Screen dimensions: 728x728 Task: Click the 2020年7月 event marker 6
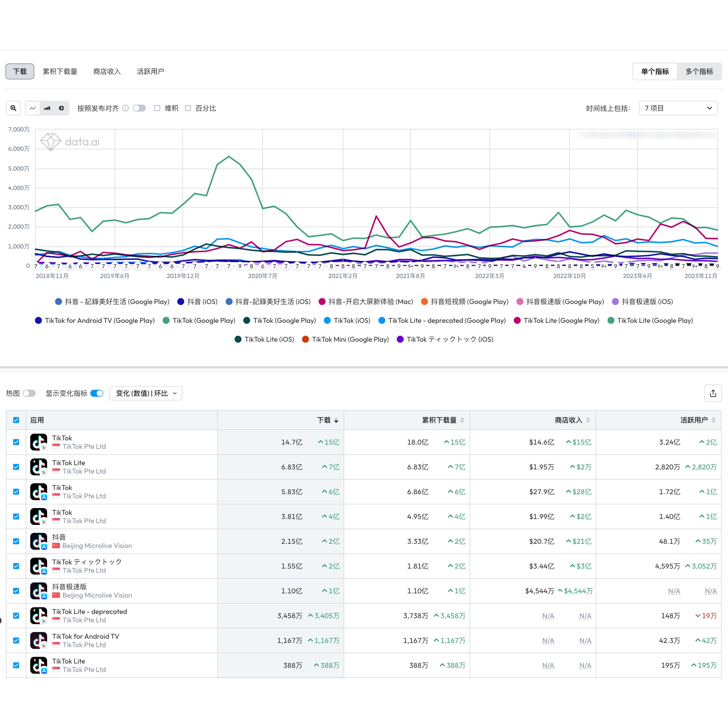[x=263, y=266]
